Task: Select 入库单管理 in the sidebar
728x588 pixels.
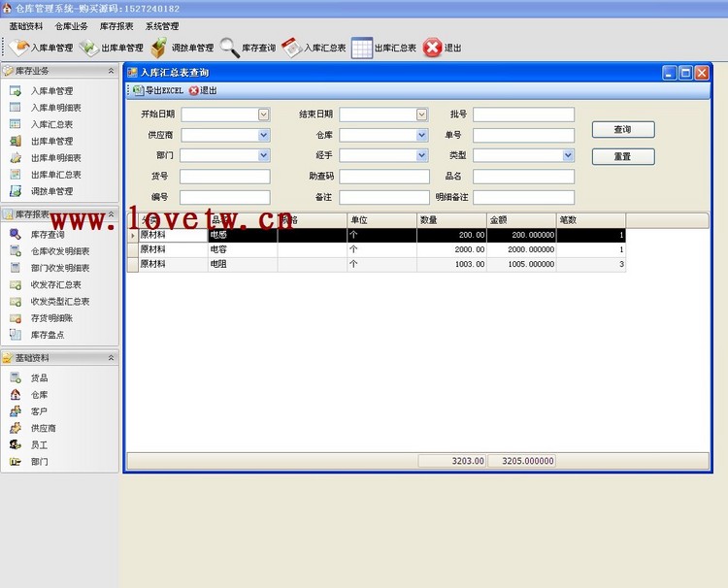Action: pos(51,91)
